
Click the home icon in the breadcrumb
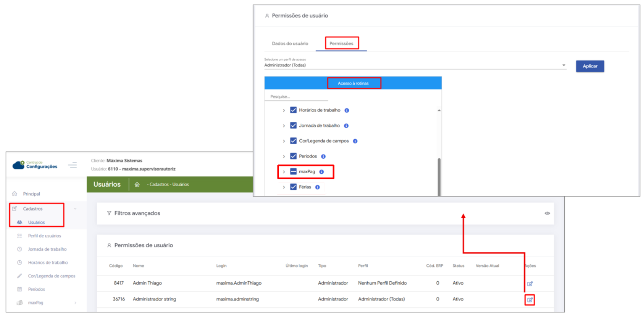click(137, 185)
